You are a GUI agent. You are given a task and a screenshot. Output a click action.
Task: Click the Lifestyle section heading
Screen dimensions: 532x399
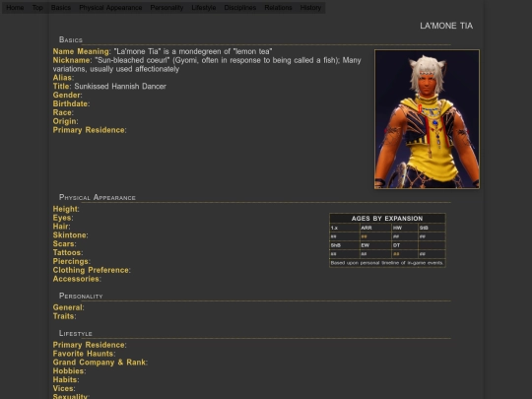point(75,333)
